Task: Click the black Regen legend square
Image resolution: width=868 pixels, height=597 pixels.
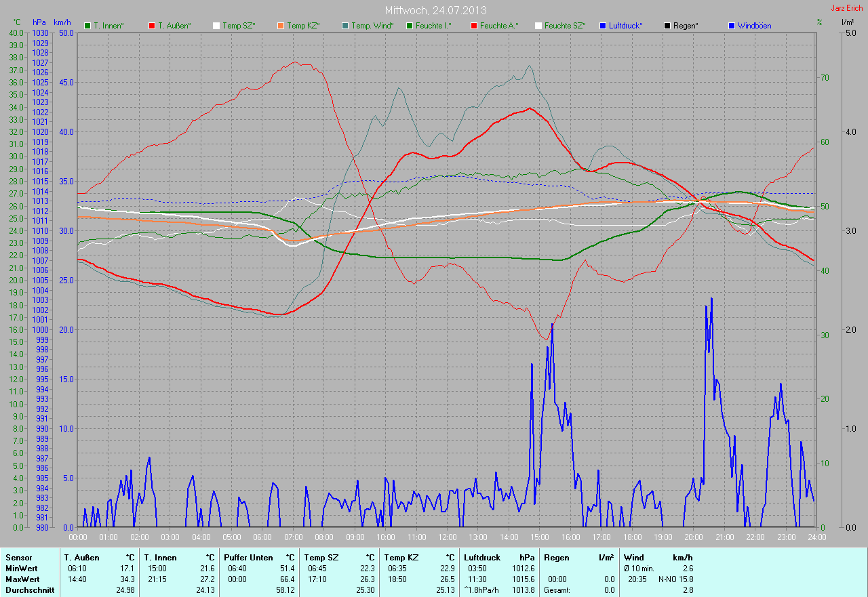Action: click(x=667, y=26)
